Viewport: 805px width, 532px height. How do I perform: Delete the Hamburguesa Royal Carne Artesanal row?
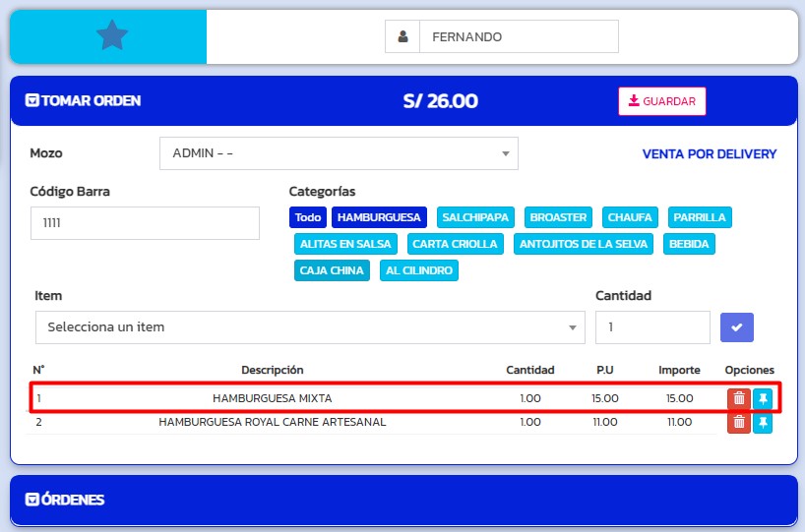tap(738, 423)
